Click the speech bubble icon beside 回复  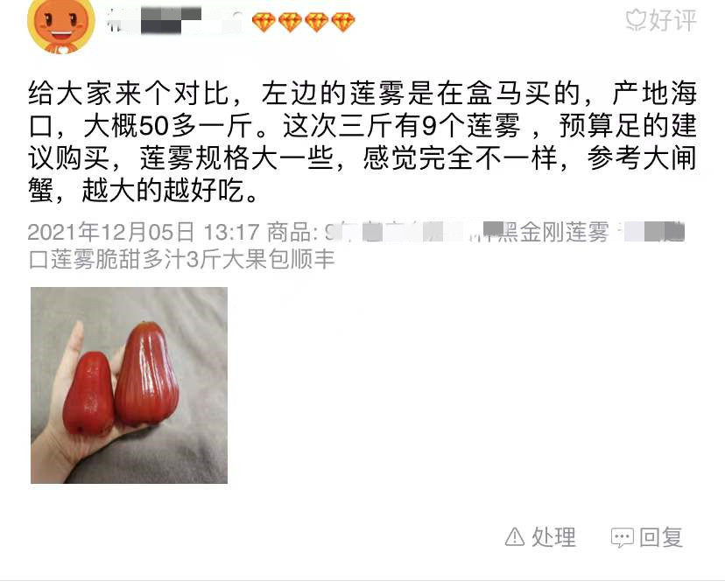click(623, 537)
